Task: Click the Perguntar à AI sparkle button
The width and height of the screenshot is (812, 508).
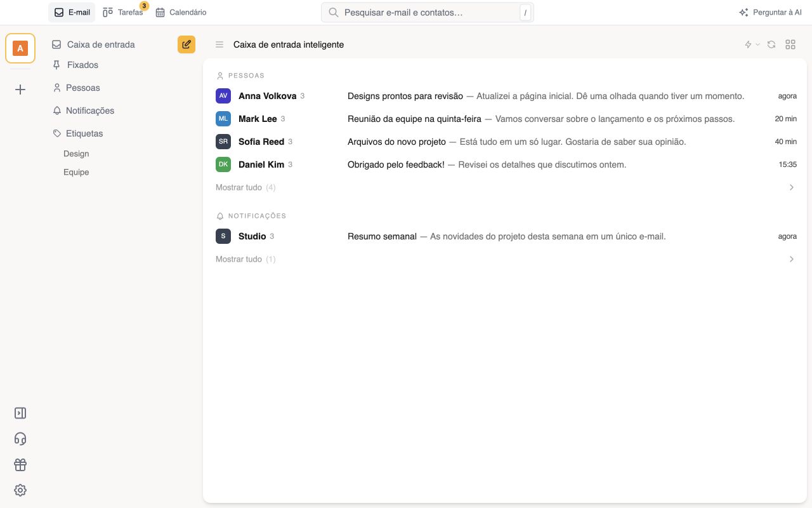Action: [x=770, y=12]
